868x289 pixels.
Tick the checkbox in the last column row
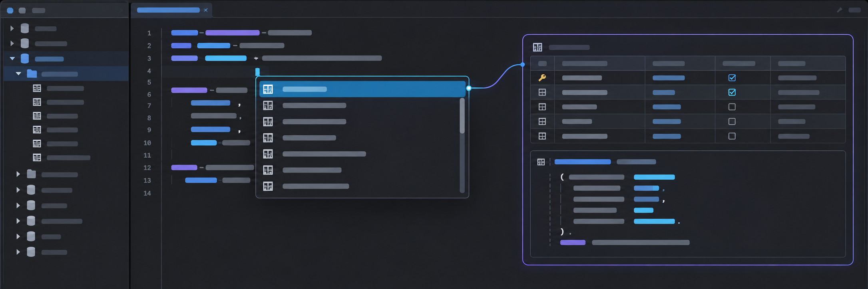tap(732, 136)
